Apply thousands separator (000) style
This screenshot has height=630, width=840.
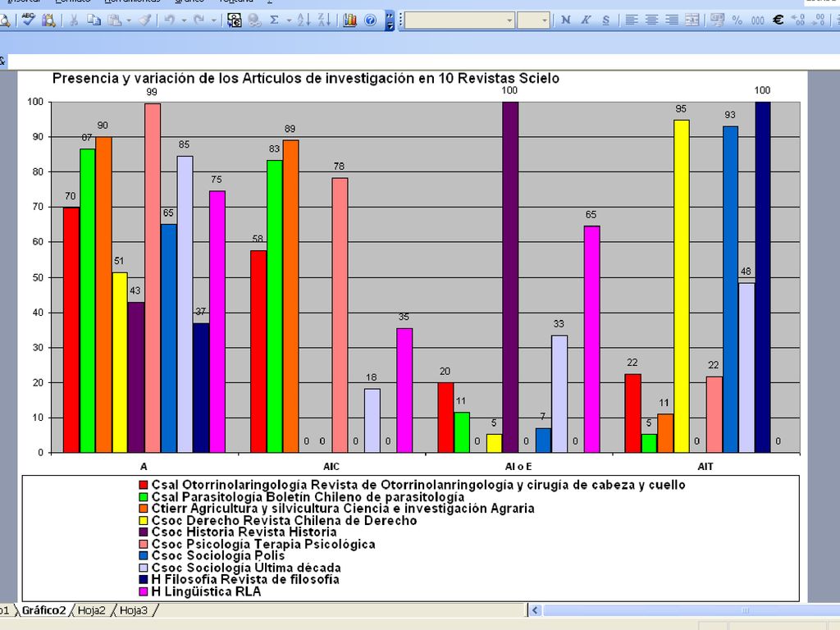pyautogui.click(x=757, y=21)
